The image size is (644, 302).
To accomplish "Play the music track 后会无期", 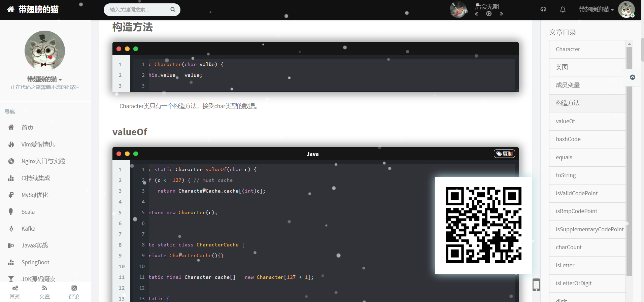I will point(489,14).
